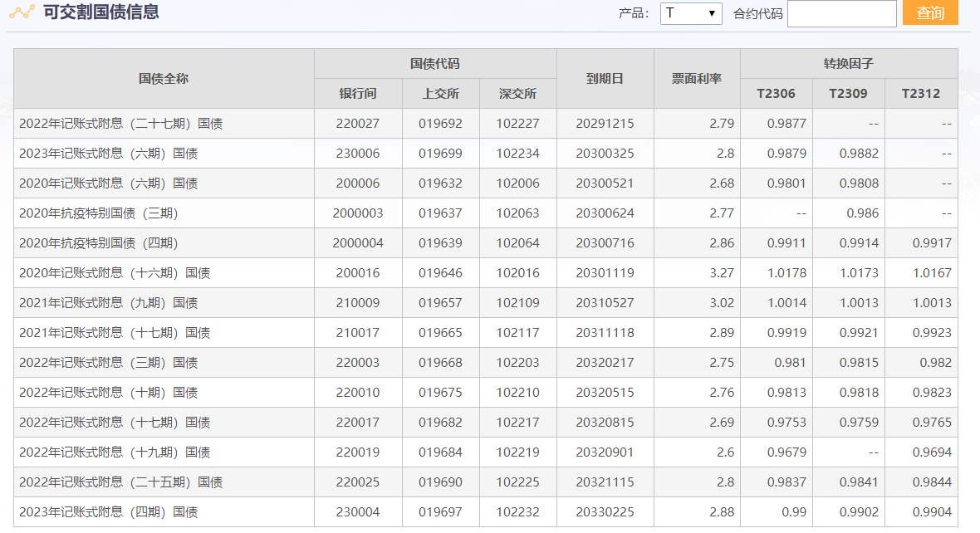Click the T2309 column header
This screenshot has height=533, width=980.
848,94
